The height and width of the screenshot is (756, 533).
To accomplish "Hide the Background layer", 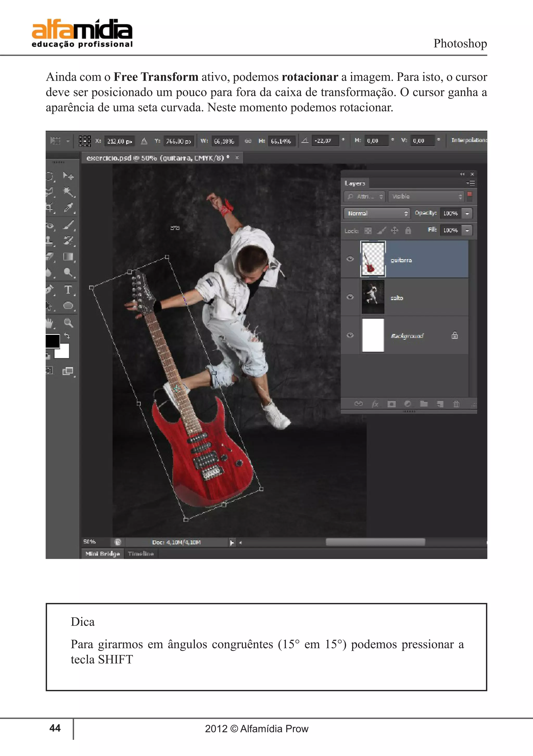I will pos(350,335).
